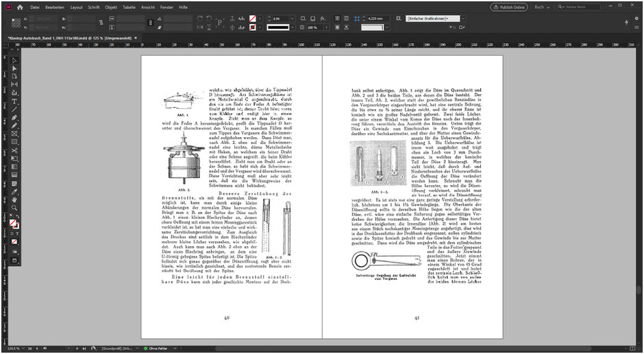Image resolution: width=644 pixels, height=354 pixels.
Task: Select the Gradient Swatch tool
Action: (x=14, y=167)
